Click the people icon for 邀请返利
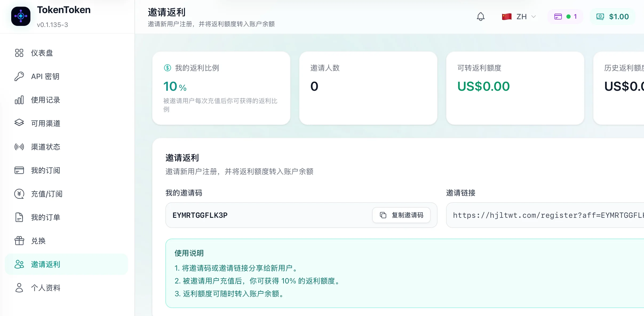The width and height of the screenshot is (644, 316). click(19, 264)
